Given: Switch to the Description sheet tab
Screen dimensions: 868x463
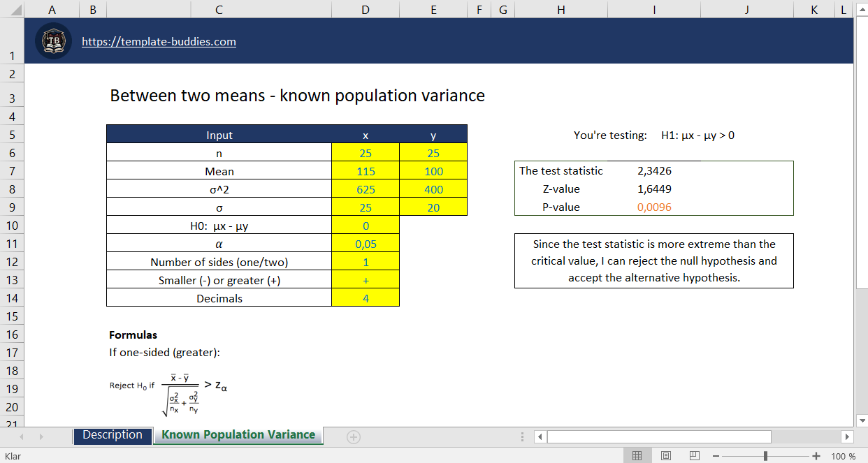Looking at the screenshot, I should (113, 435).
